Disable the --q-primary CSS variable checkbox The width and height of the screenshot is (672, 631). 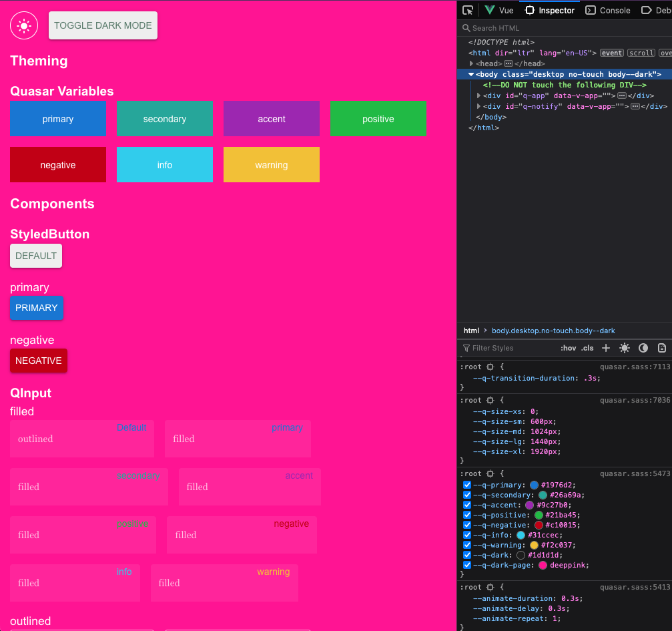467,485
